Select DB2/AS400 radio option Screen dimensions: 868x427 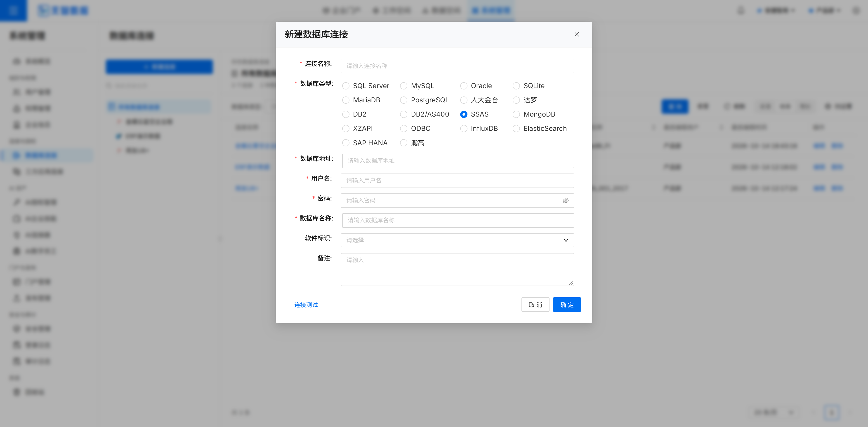click(x=404, y=114)
